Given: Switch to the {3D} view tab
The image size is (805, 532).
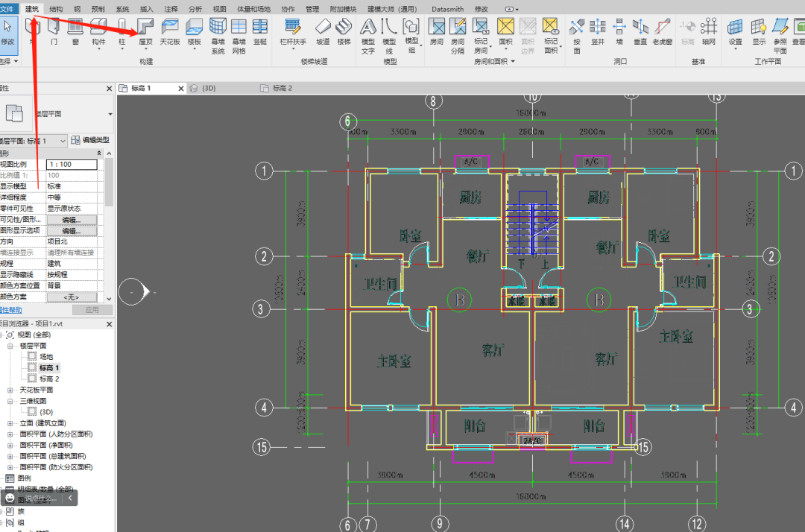Looking at the screenshot, I should (x=209, y=88).
